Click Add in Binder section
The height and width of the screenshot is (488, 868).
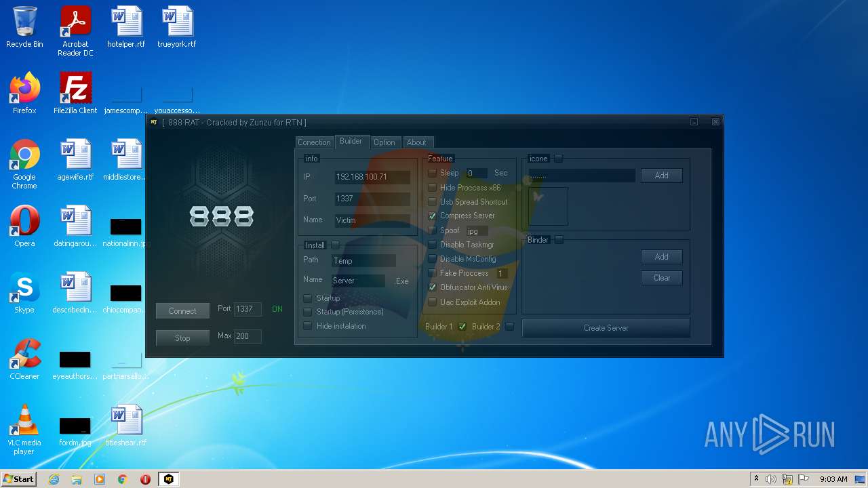point(662,257)
